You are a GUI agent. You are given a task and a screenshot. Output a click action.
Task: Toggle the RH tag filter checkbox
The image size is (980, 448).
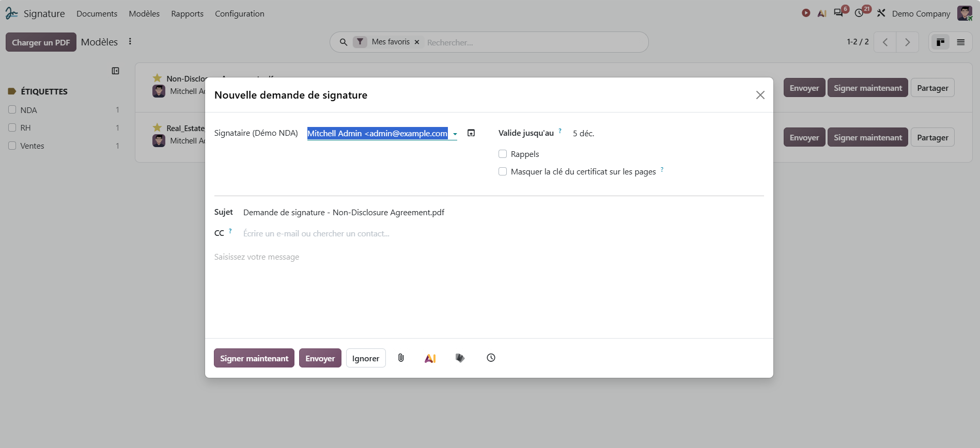[x=12, y=127]
